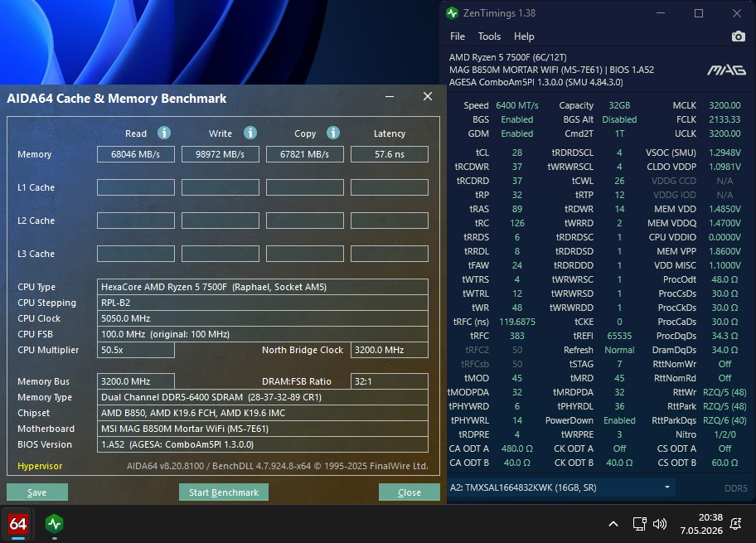
Task: Click the DDR5 label beside module dropdown
Action: [736, 488]
